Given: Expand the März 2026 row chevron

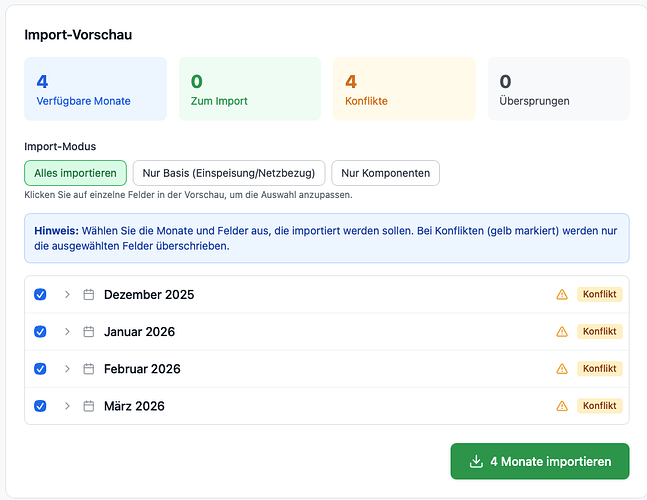Looking at the screenshot, I should coord(67,406).
